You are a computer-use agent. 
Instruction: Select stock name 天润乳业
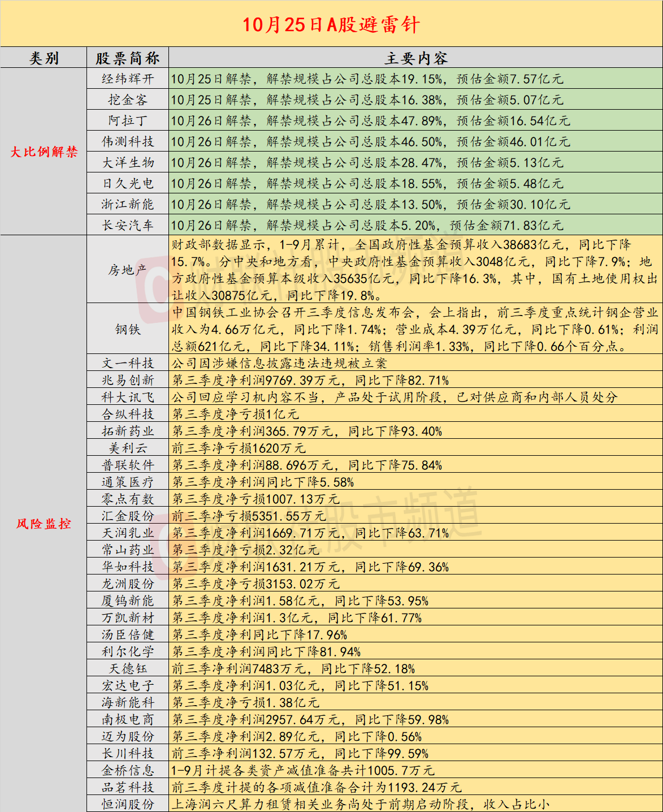pos(128,533)
